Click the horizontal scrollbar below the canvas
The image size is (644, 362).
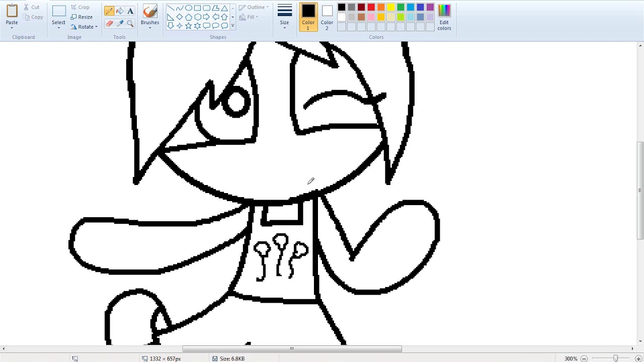tap(291, 348)
